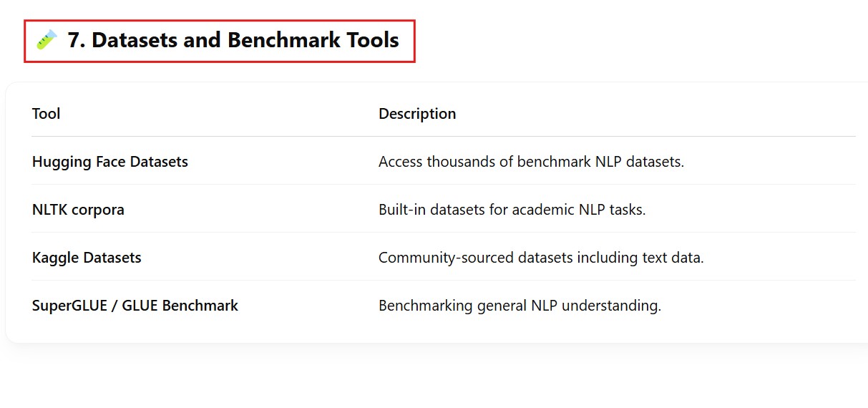
Task: Click the Datasets and Benchmark Tools heading
Action: point(233,40)
